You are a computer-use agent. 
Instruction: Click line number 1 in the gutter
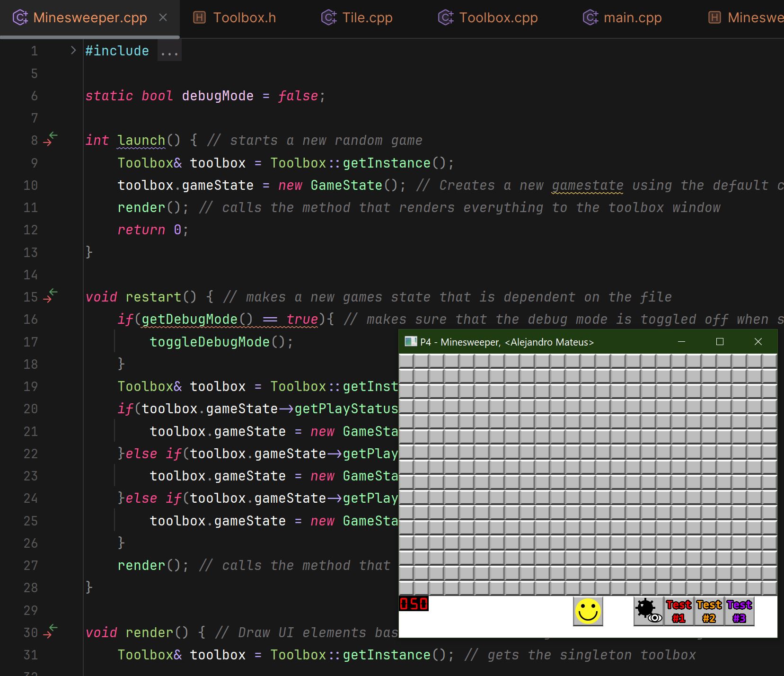click(34, 51)
